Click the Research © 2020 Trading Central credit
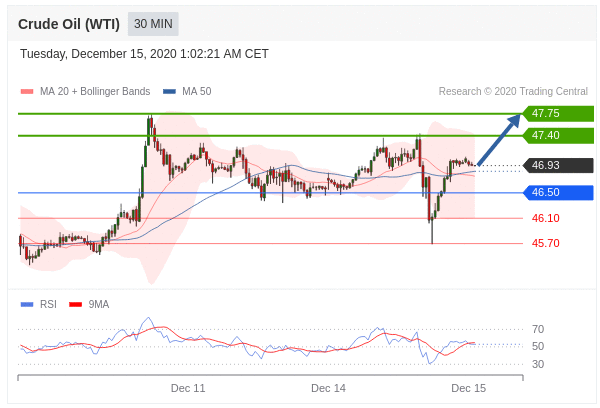Viewport: 600px width, 408px height. click(513, 91)
